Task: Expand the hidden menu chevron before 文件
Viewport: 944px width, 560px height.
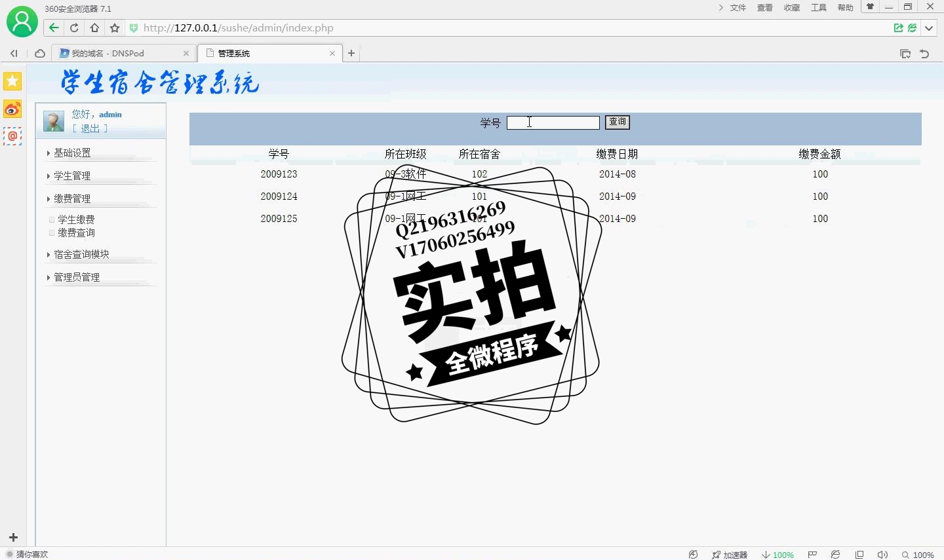Action: 720,8
